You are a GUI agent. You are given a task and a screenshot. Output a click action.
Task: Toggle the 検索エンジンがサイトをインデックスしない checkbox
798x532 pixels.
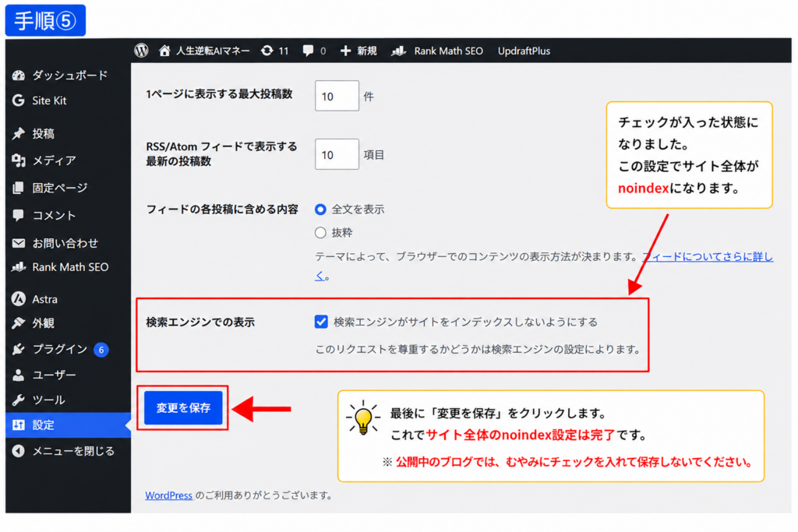pos(321,322)
